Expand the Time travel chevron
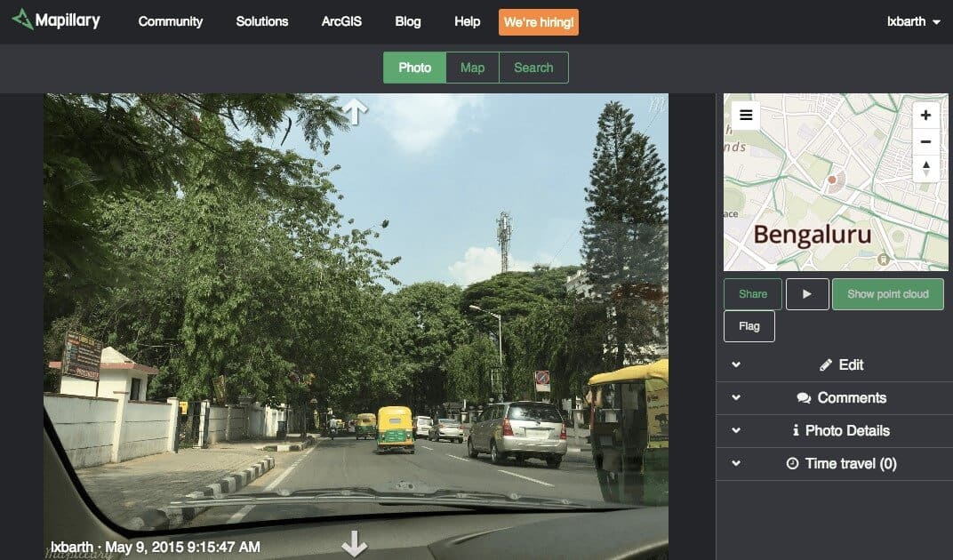The height and width of the screenshot is (560, 953). click(x=736, y=463)
